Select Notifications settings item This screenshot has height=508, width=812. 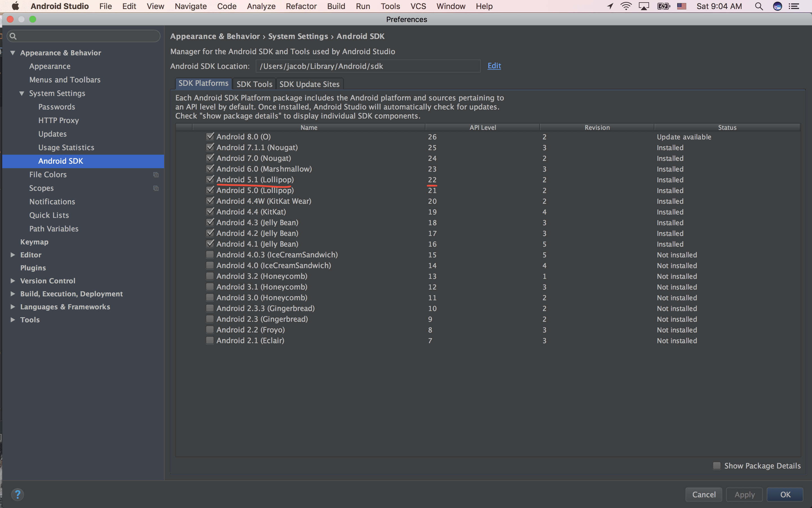[x=52, y=202]
